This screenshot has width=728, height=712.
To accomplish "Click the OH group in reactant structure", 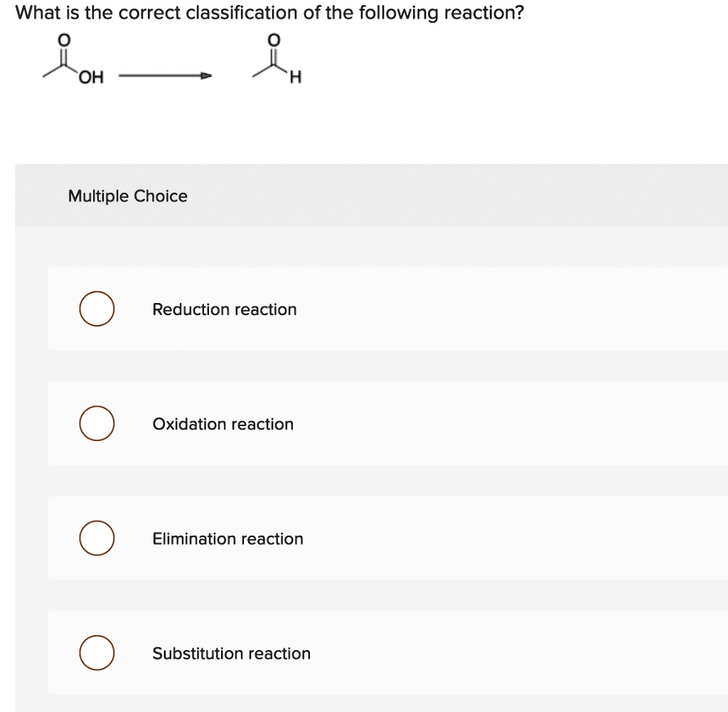I will (x=92, y=76).
